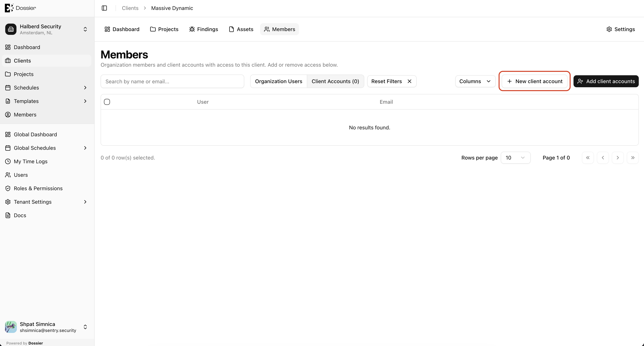Toggle the sidebar panel icon
644x346 pixels.
click(104, 8)
